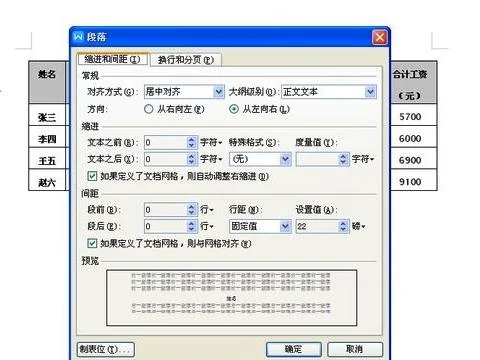This screenshot has width=480, height=360.
Task: Click the WPS icon in the 段落 title bar
Action: (x=78, y=36)
